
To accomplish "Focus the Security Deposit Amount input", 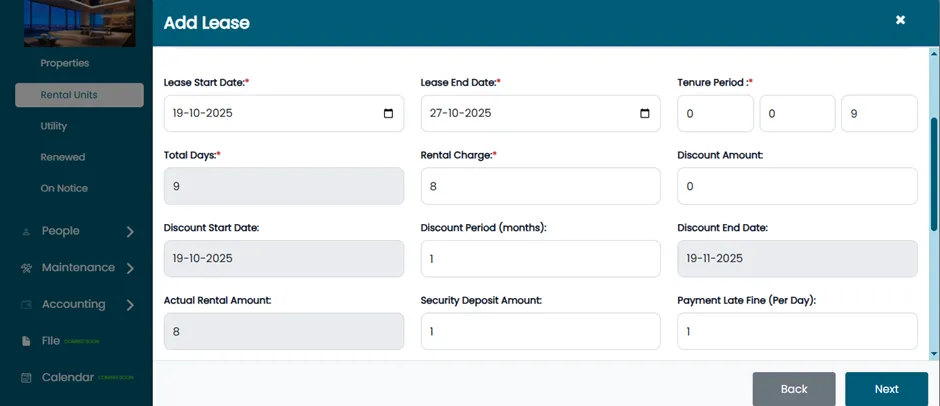I will coord(540,331).
